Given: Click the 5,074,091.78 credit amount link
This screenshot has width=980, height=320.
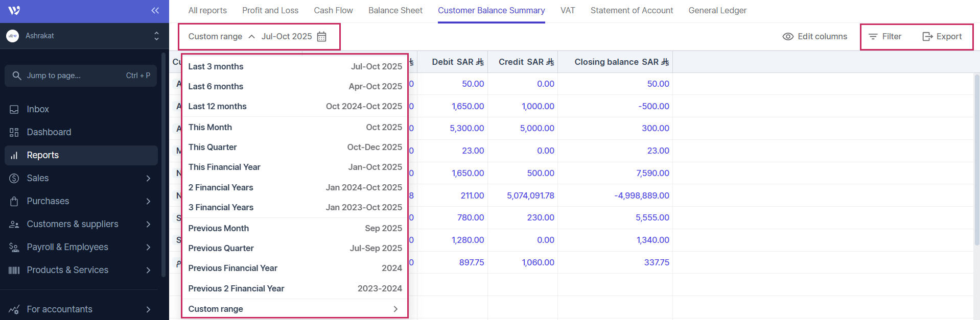Looking at the screenshot, I should [530, 195].
